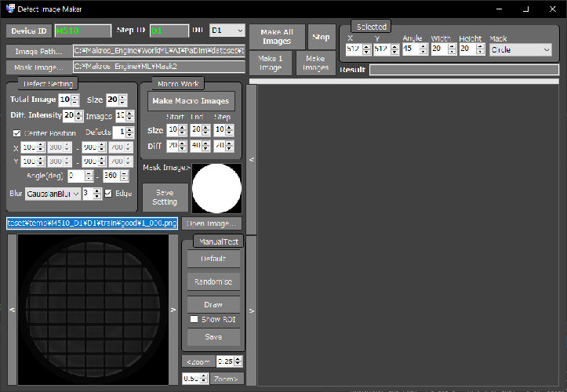Click the Zoom> button
The height and width of the screenshot is (392, 567).
(x=227, y=379)
